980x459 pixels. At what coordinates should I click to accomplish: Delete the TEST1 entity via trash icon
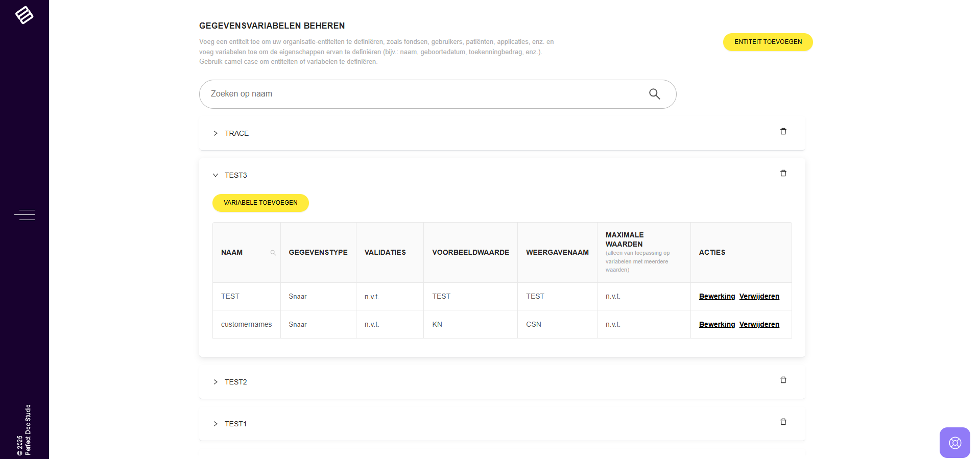783,422
